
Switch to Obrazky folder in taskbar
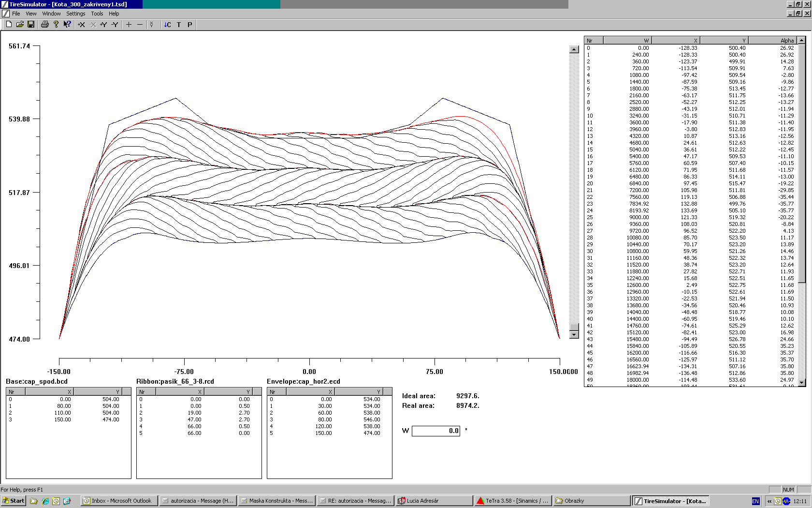click(x=592, y=501)
